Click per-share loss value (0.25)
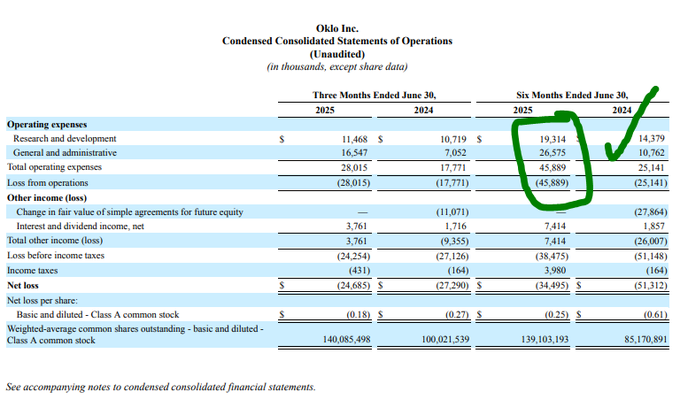 coord(556,315)
